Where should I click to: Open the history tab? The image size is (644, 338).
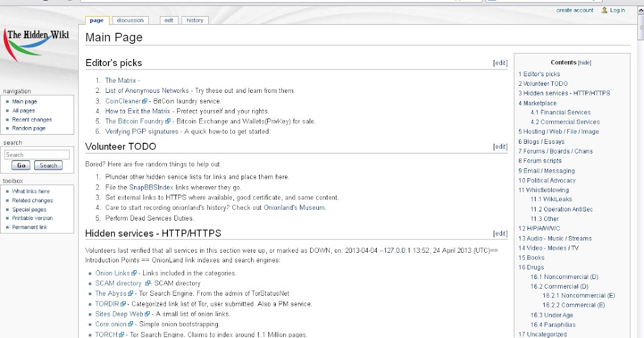pyautogui.click(x=195, y=20)
